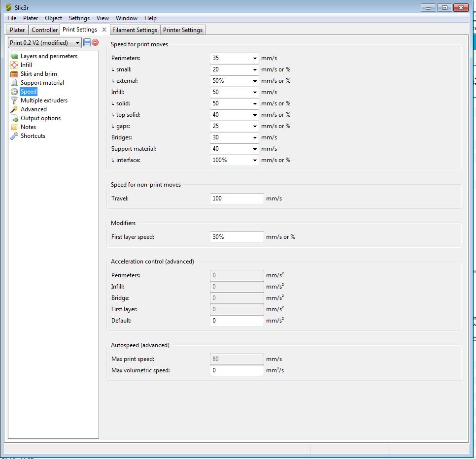Click the Bridges speed value 30

pyautogui.click(x=215, y=137)
